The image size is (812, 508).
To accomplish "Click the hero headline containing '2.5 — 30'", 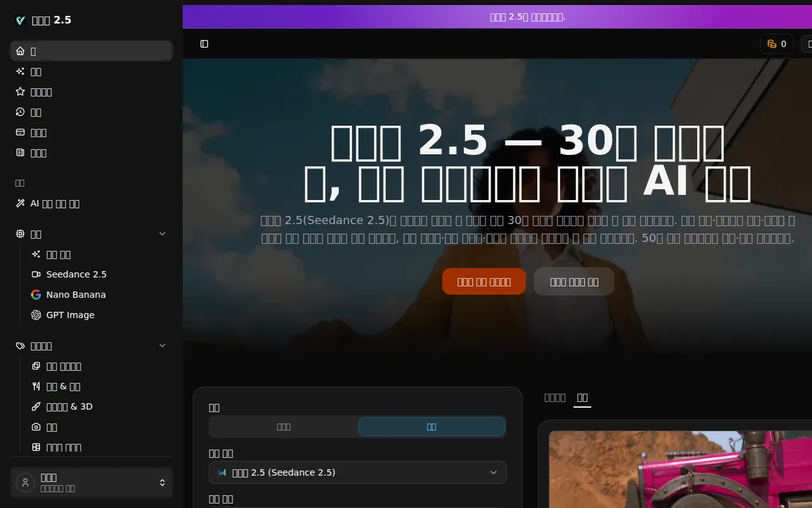I will pos(527,162).
